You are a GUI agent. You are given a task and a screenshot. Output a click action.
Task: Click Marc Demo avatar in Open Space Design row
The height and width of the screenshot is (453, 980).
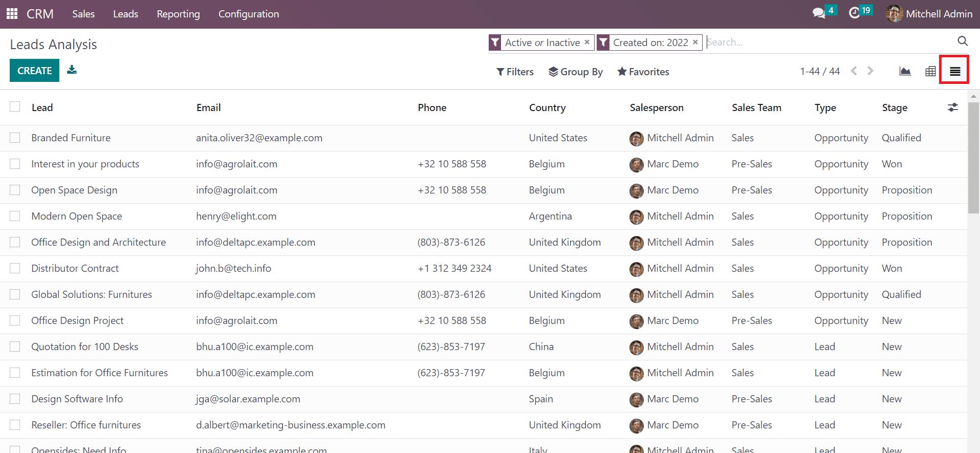636,190
